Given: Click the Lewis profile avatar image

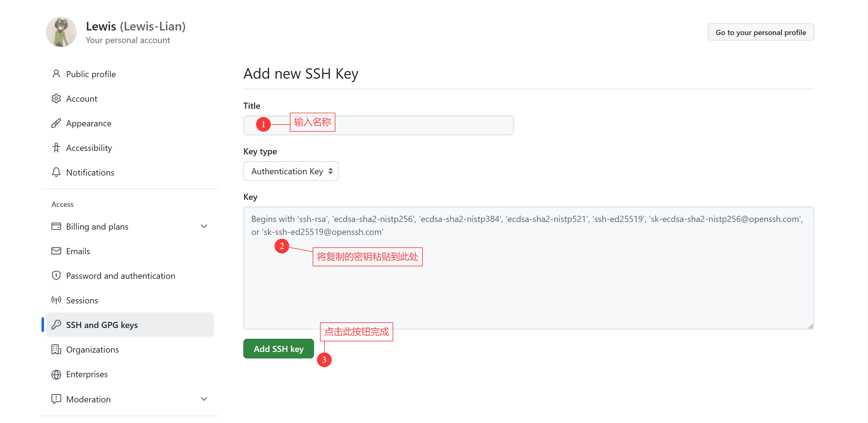Looking at the screenshot, I should pos(61,32).
